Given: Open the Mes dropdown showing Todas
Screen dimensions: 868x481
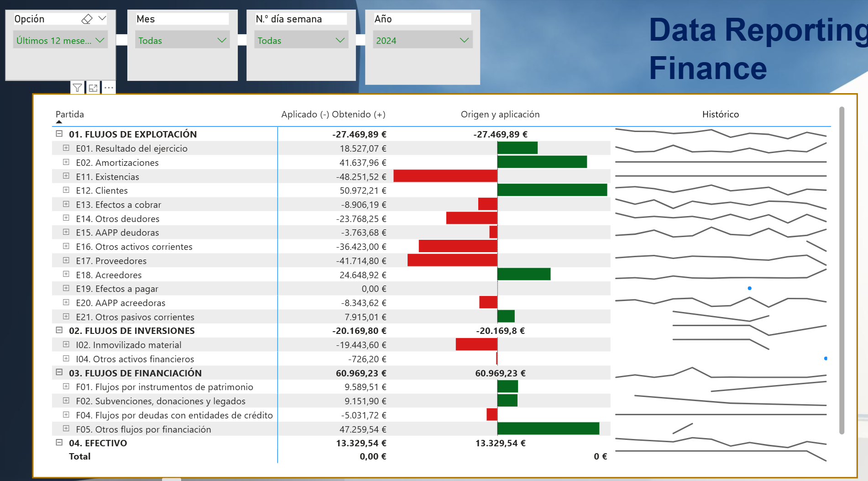Looking at the screenshot, I should (182, 40).
